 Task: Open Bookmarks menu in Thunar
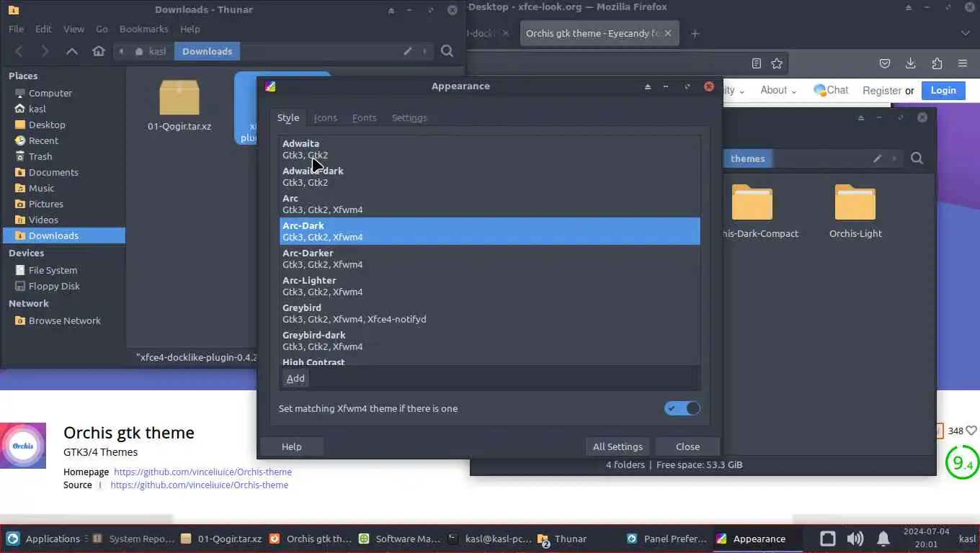[143, 29]
